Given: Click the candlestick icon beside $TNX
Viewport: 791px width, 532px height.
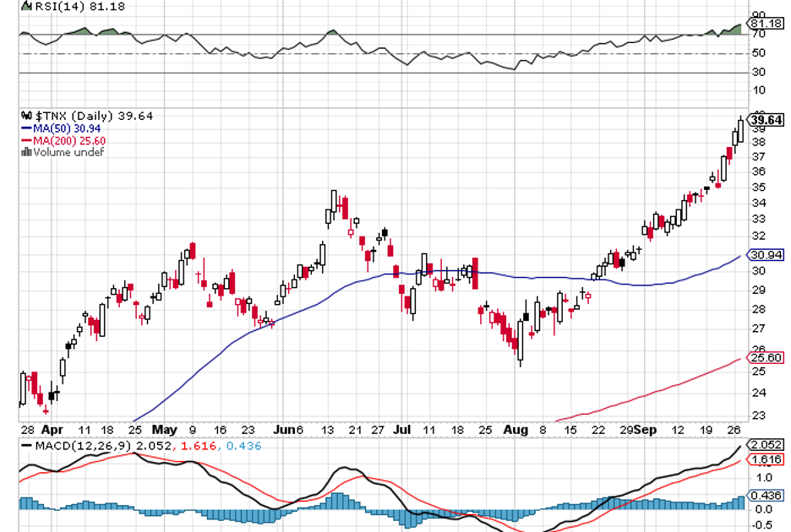Looking at the screenshot, I should pyautogui.click(x=25, y=116).
